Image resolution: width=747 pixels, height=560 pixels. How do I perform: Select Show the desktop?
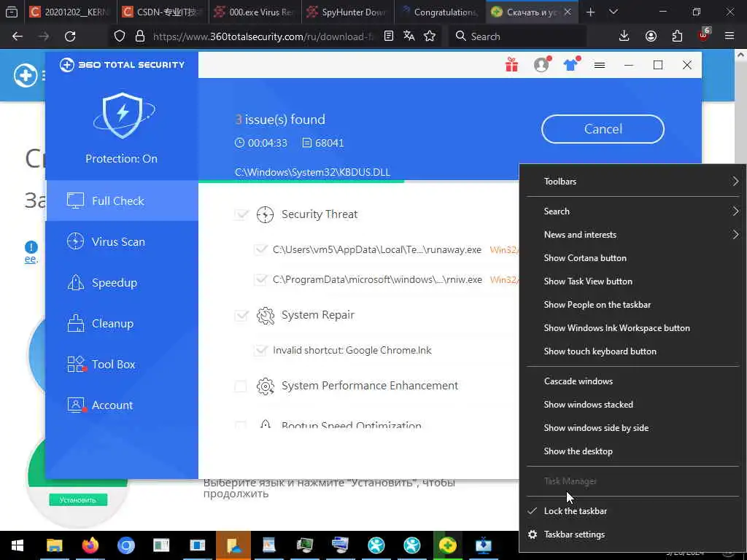pos(632,451)
